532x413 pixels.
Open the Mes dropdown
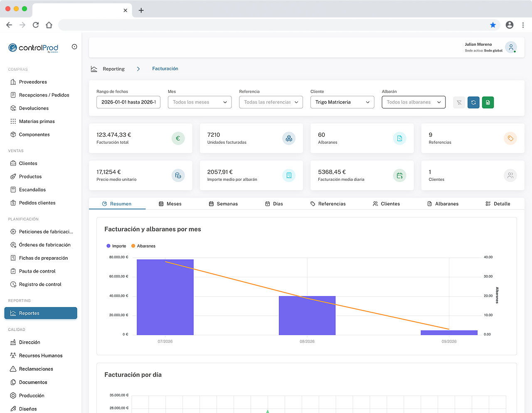pyautogui.click(x=199, y=102)
